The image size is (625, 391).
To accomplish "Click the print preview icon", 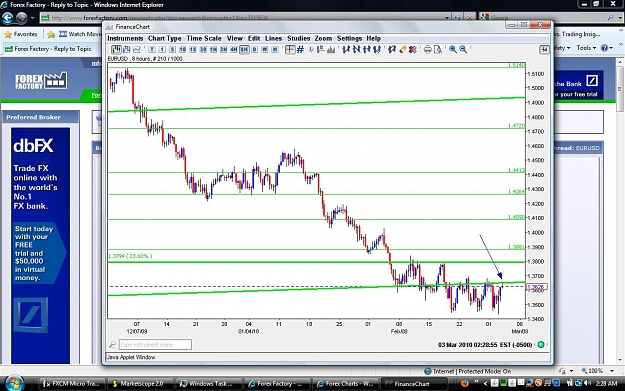I will coord(438,49).
